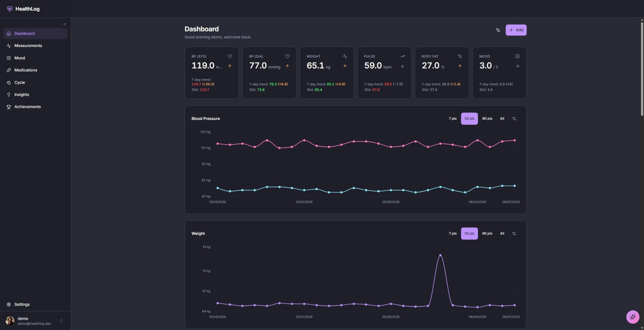Click the Cycle icon in sidebar

(9, 83)
